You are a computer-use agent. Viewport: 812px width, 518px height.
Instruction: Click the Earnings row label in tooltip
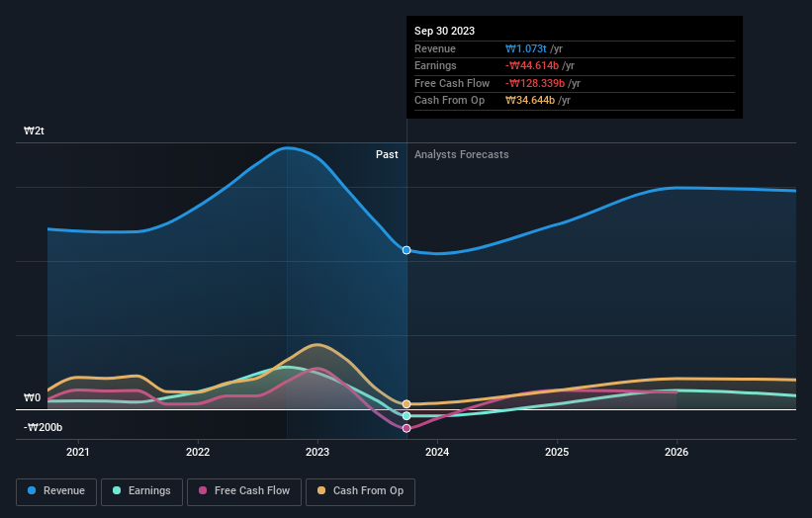click(x=435, y=65)
